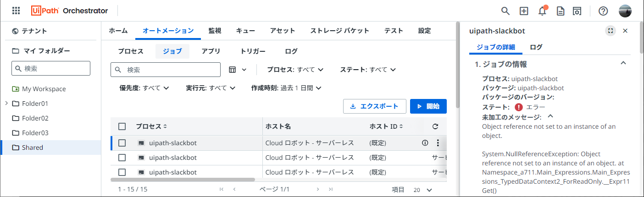
Task: Open the calendar settings icon in header
Action: point(577,11)
